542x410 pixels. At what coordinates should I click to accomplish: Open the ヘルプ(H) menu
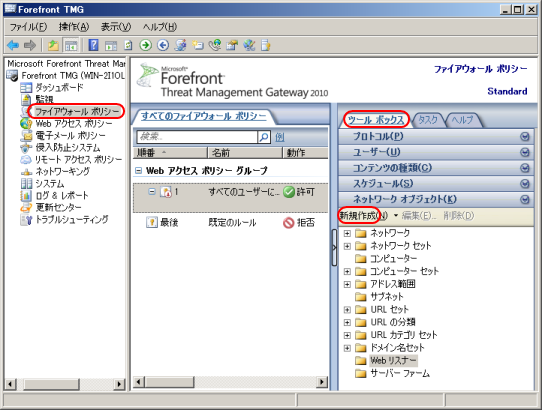[160, 27]
